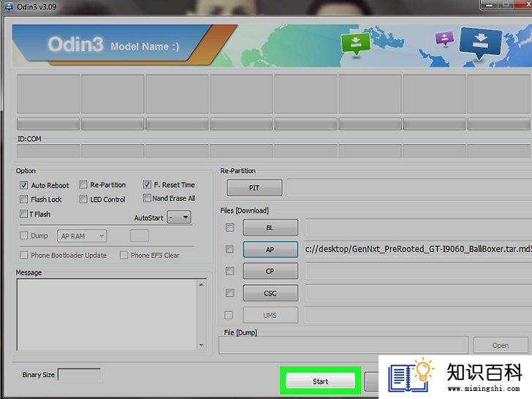This screenshot has height=399, width=532.
Task: Click the BL file path field
Action: tap(418, 228)
